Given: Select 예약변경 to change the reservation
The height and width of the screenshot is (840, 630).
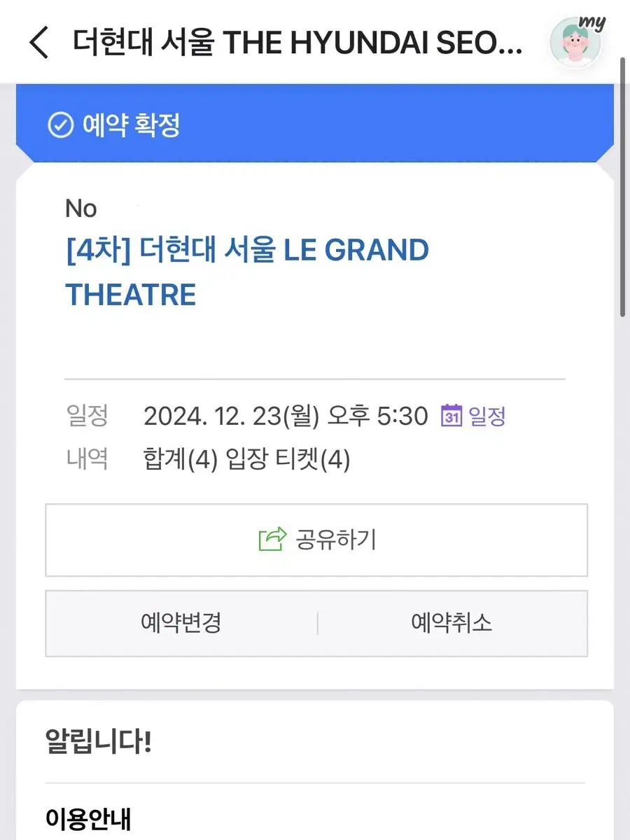Looking at the screenshot, I should coord(181,623).
